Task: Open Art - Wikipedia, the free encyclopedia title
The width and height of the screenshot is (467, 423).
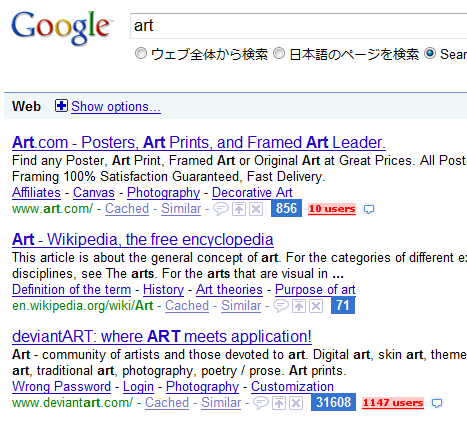Action: point(143,240)
